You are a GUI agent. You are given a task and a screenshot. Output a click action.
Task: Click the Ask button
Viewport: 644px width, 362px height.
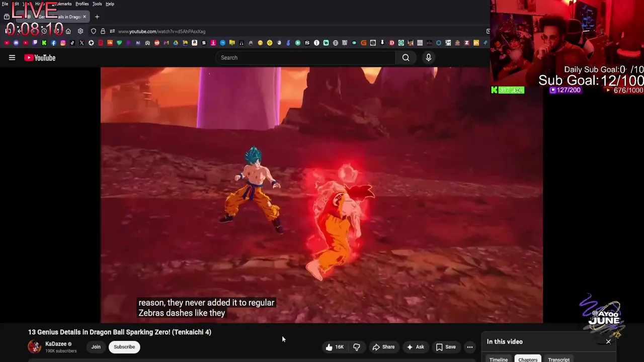(x=416, y=347)
